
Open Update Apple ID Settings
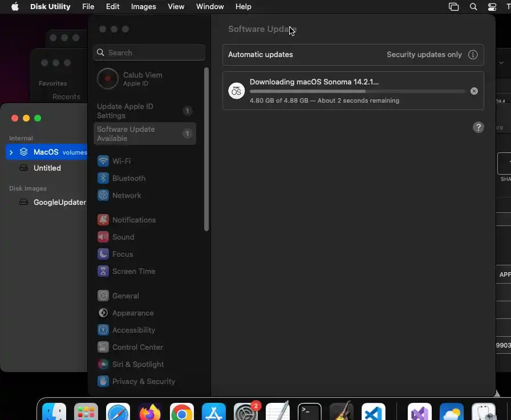tap(145, 111)
